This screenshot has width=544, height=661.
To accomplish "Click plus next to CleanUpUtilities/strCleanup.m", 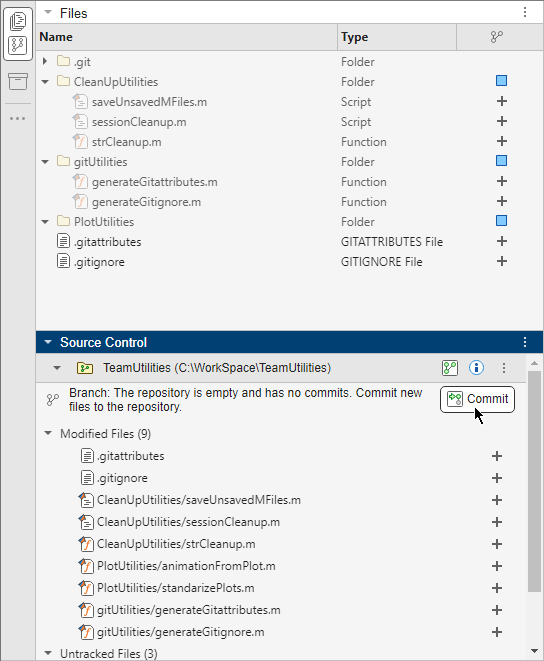I will point(497,544).
